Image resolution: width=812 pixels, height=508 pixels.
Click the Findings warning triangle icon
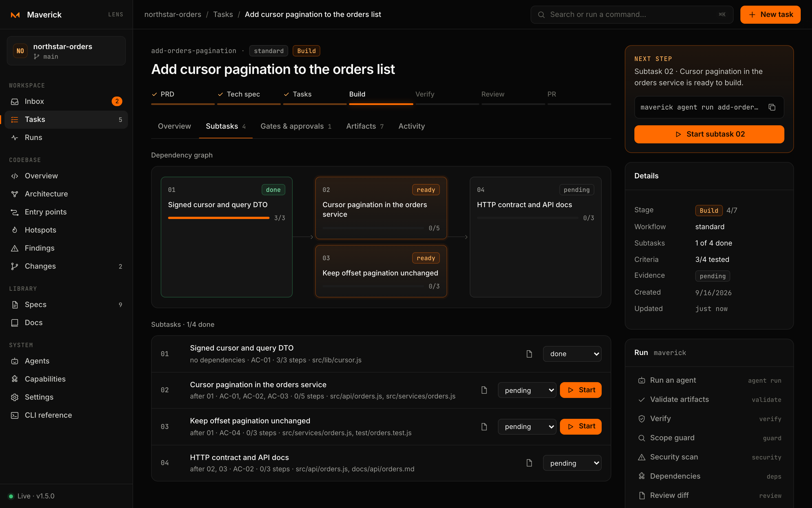15,248
